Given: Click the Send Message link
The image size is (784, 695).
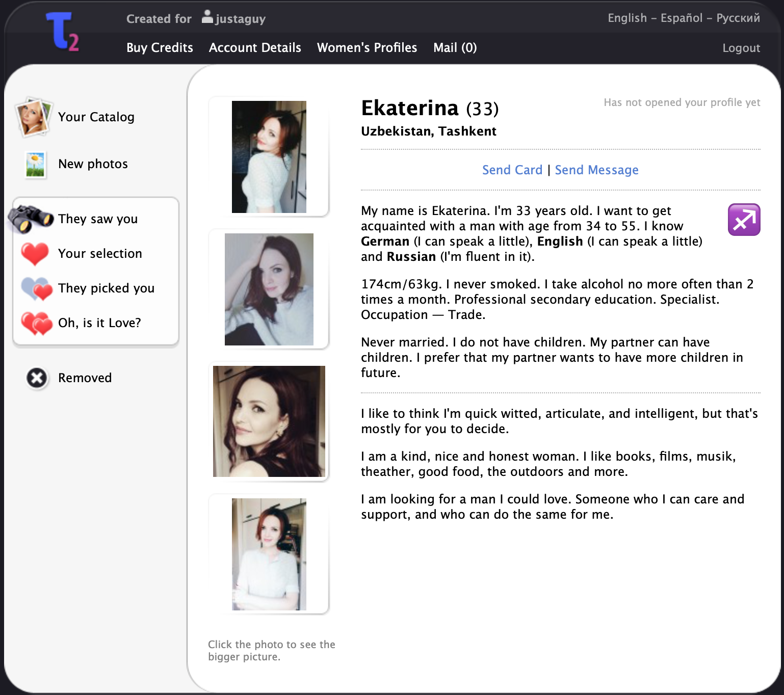Looking at the screenshot, I should (596, 170).
